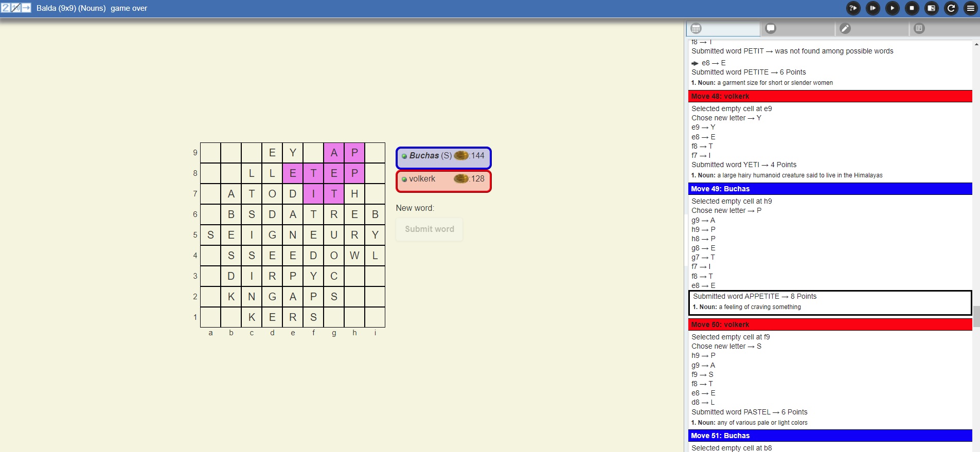This screenshot has width=980, height=452.
Task: Click the question-mark play icon in the top bar
Action: pos(853,8)
